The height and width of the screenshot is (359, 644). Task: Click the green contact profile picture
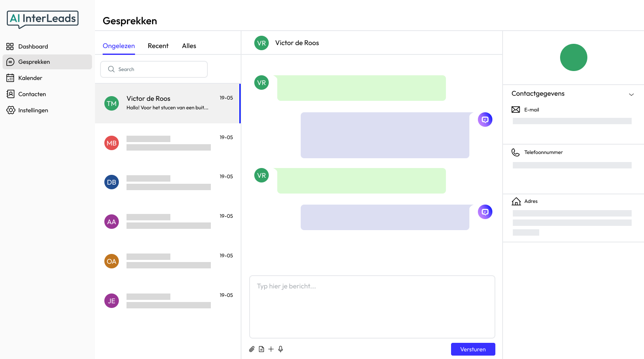[574, 57]
